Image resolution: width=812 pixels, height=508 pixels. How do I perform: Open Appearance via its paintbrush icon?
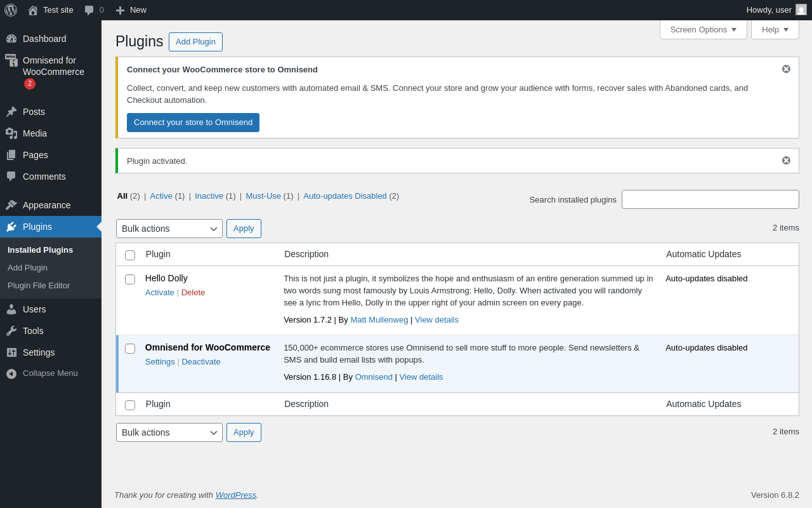(x=11, y=205)
